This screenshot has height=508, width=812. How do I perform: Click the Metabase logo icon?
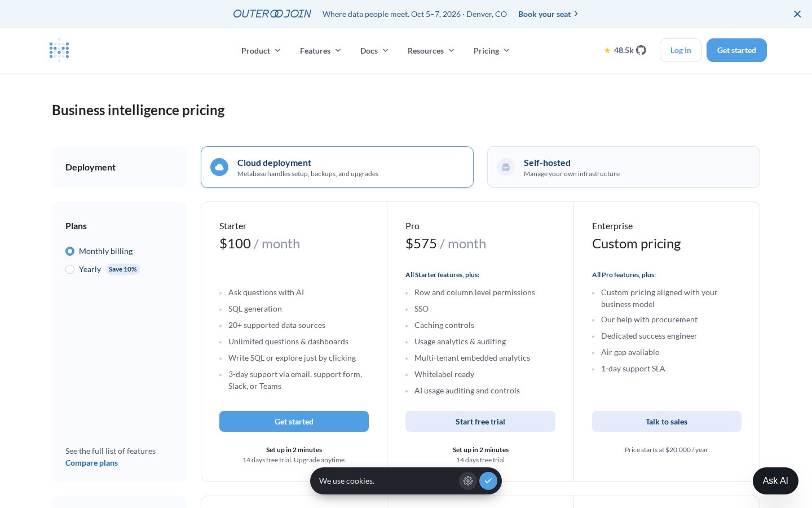[x=59, y=50]
